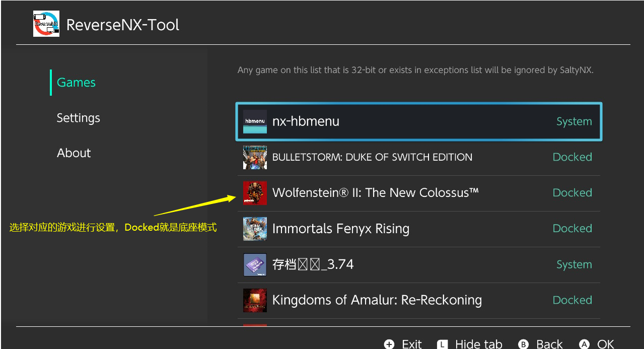Switch to the Settings tab
The width and height of the screenshot is (644, 349).
pyautogui.click(x=78, y=118)
